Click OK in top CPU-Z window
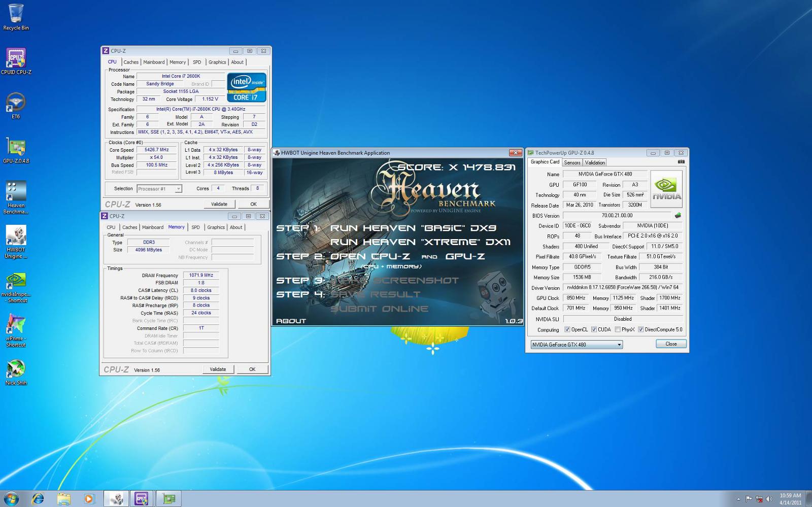Screen dimensions: 812x507 pyautogui.click(x=253, y=204)
